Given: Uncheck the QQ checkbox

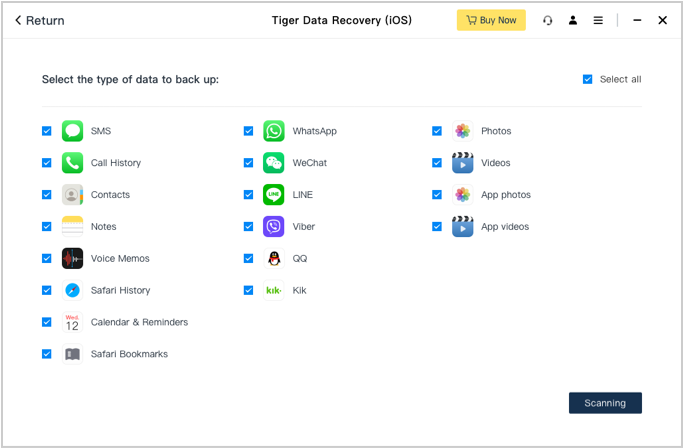Looking at the screenshot, I should click(x=248, y=258).
